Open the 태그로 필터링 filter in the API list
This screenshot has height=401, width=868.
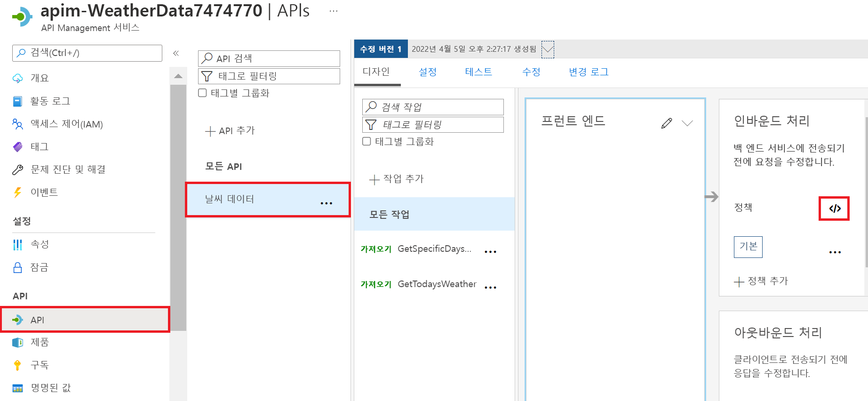pyautogui.click(x=269, y=76)
